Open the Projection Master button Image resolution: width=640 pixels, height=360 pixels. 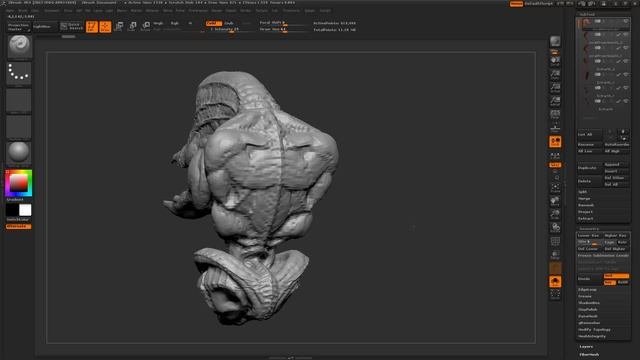point(19,27)
